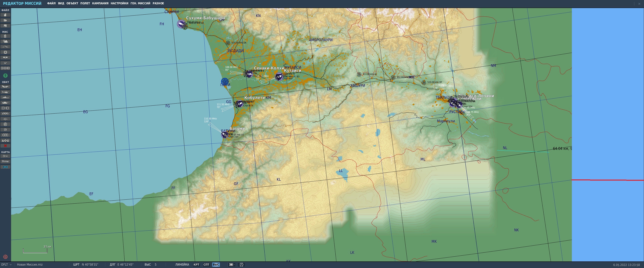Toggle unit display icon in status bar
This screenshot has width=644, height=268.
(x=232, y=264)
